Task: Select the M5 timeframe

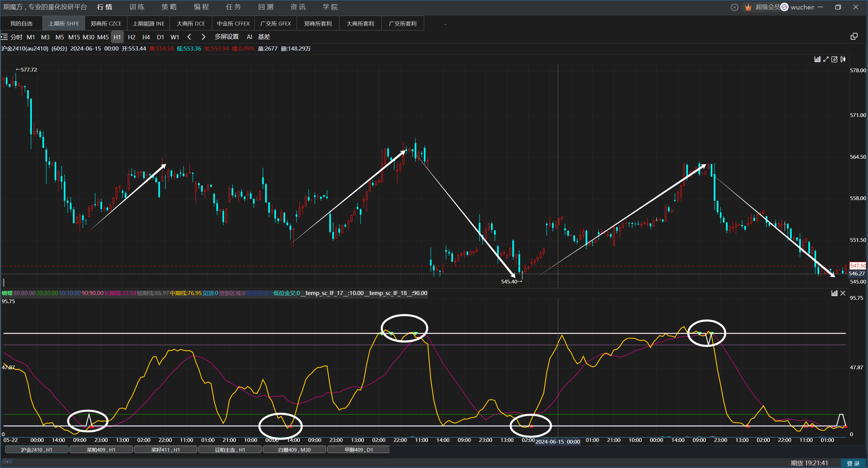Action: [60, 37]
